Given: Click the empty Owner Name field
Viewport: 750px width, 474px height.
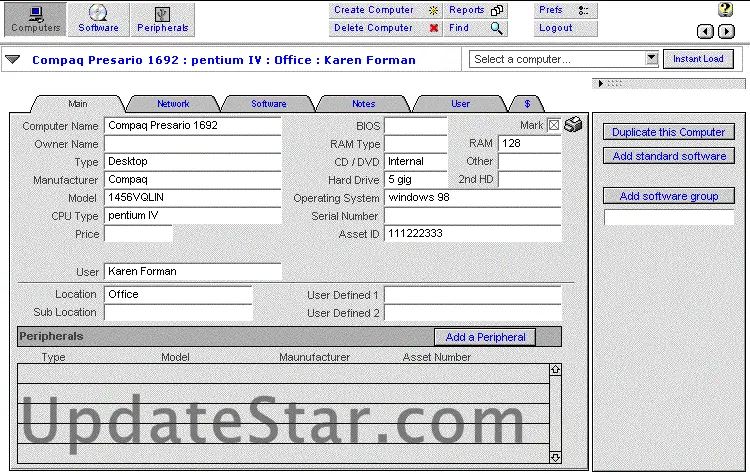Looking at the screenshot, I should (193, 144).
